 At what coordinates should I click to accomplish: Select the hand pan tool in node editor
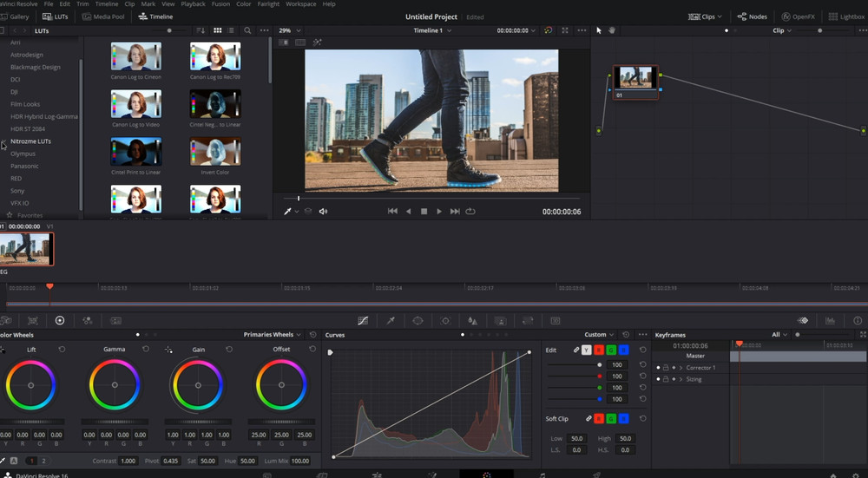(612, 30)
